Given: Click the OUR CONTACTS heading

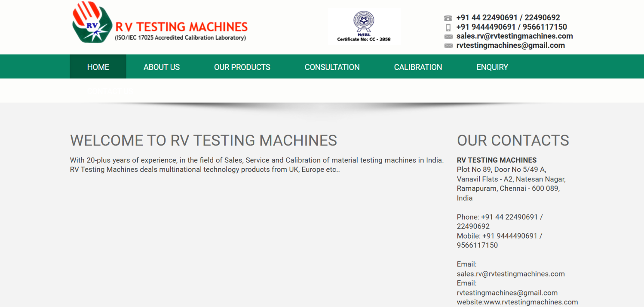Looking at the screenshot, I should [x=513, y=140].
